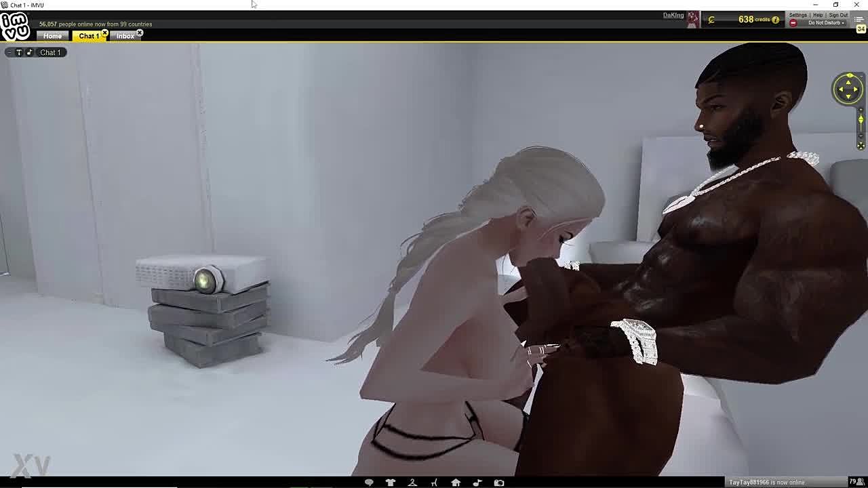Image resolution: width=868 pixels, height=488 pixels.
Task: Expand the Do Not Disturb status dropdown
Action: [843, 23]
